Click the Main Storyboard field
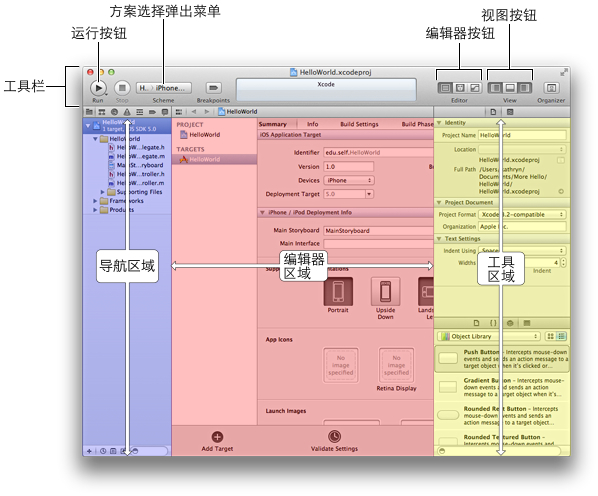Screen dimensions: 598x496 coord(378,231)
